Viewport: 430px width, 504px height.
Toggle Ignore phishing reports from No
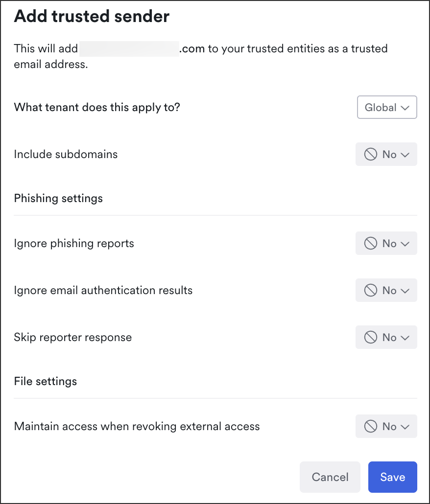click(x=386, y=243)
